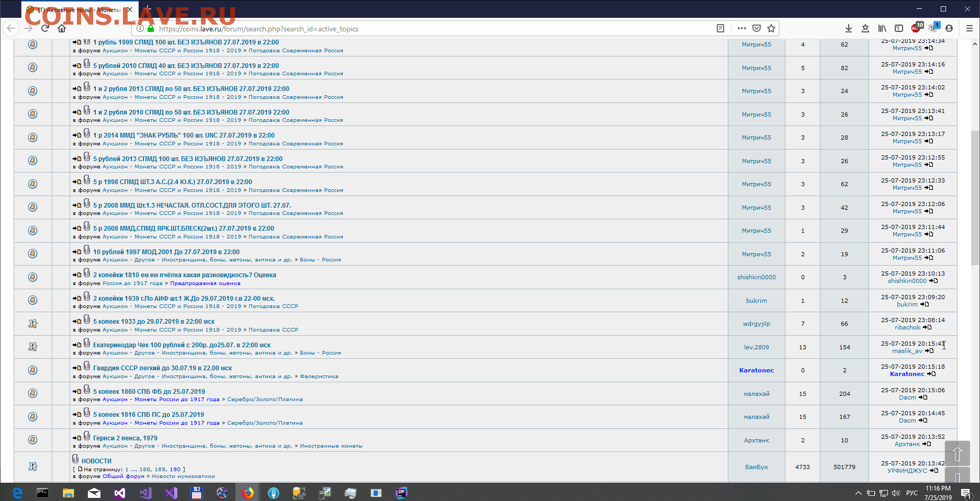Open the site information icon in address bar
This screenshot has width=980, height=501.
[x=140, y=29]
